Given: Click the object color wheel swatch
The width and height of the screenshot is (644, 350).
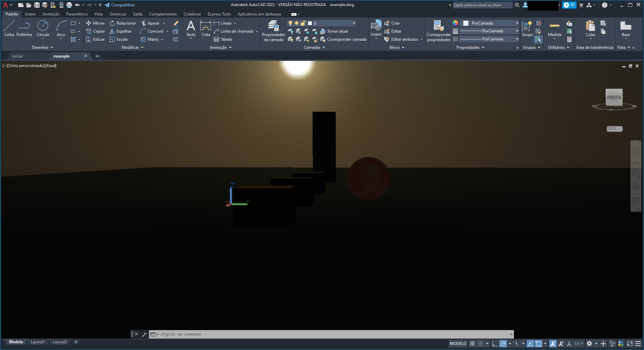Looking at the screenshot, I should [455, 23].
